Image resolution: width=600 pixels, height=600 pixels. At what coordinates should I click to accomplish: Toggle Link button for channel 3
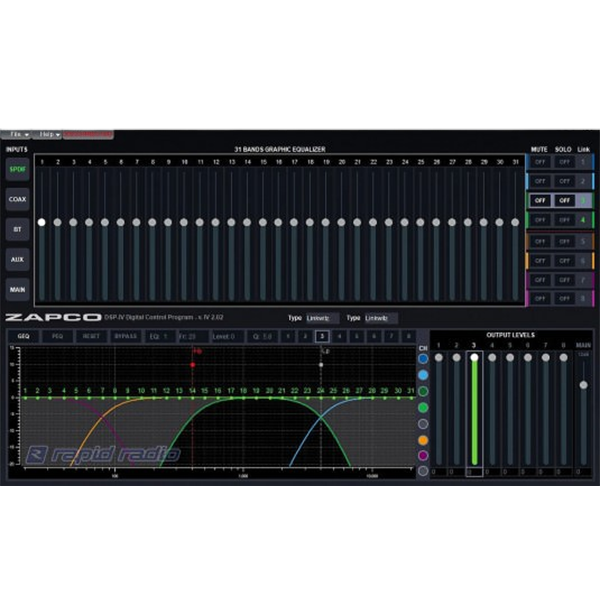coord(583,200)
